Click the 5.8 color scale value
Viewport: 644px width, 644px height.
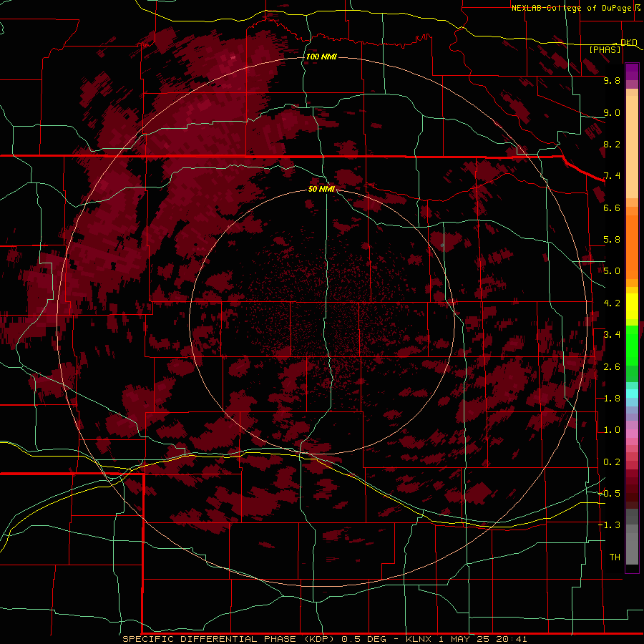pos(612,240)
